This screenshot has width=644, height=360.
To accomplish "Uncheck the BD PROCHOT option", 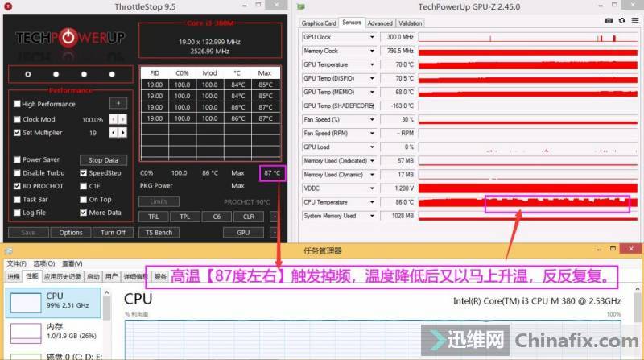I will point(18,186).
